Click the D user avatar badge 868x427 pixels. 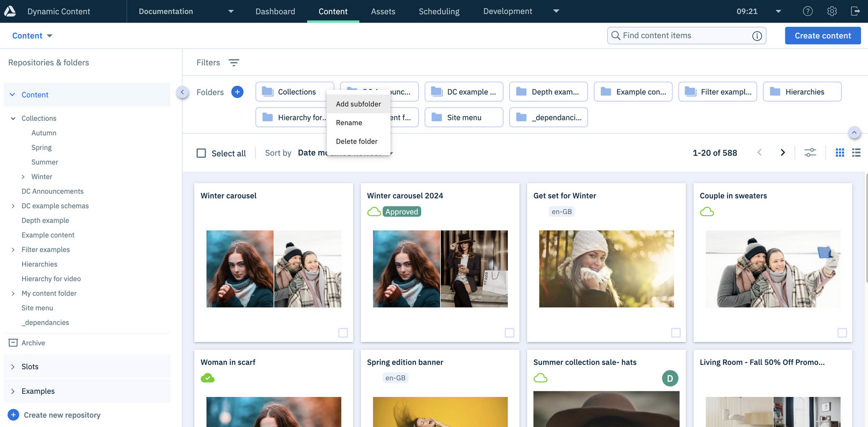click(670, 379)
